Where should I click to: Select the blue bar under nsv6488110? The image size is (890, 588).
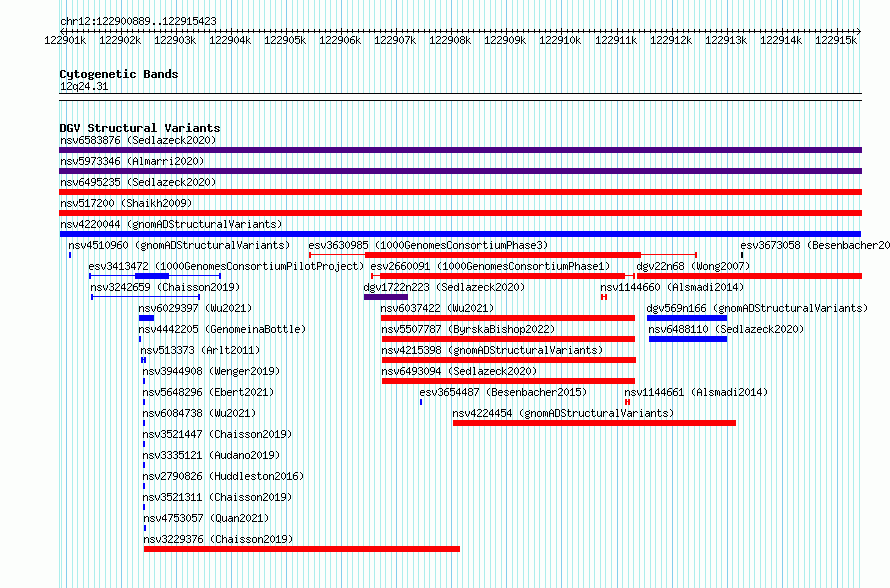(688, 339)
